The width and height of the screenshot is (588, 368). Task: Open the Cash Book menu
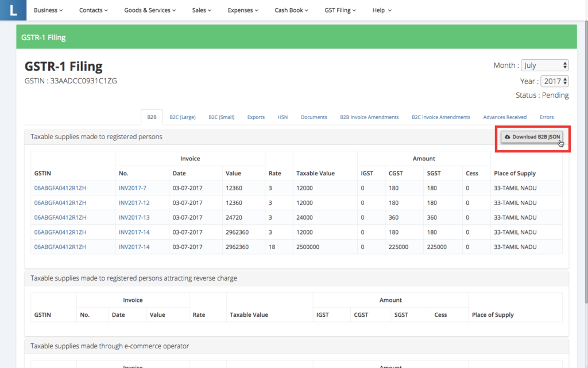click(291, 10)
